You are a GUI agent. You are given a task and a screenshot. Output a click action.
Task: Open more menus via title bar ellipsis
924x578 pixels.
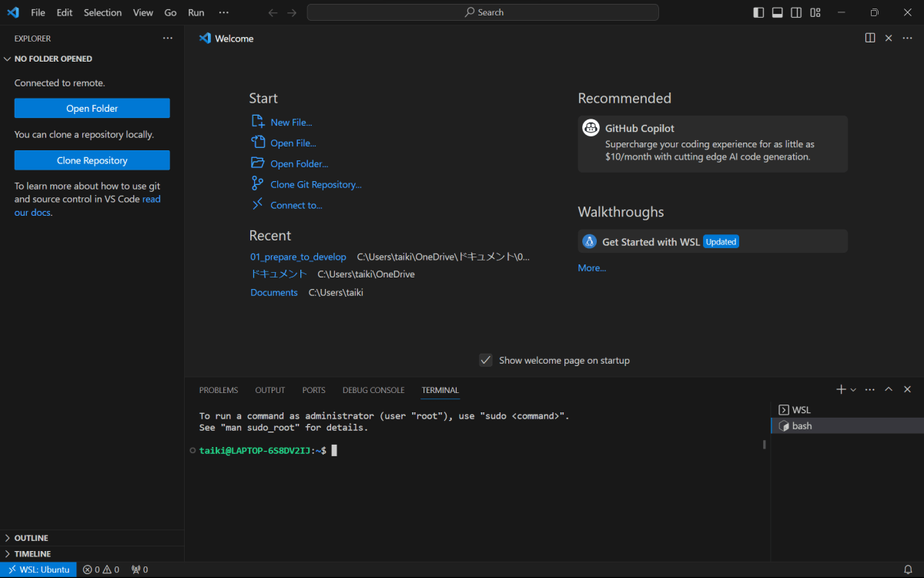pos(223,12)
